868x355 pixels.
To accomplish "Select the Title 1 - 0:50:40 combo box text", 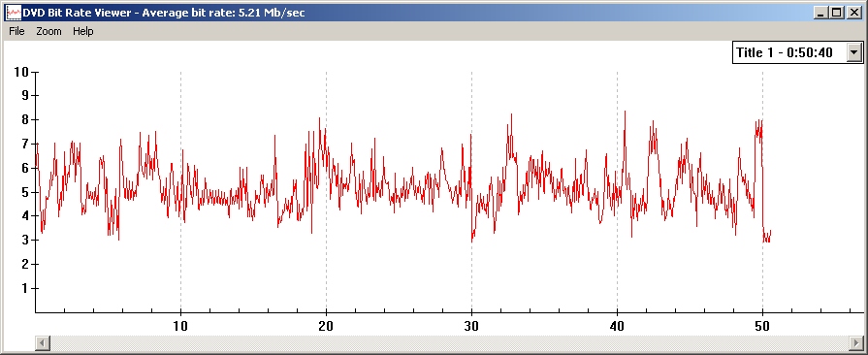I will (x=785, y=52).
